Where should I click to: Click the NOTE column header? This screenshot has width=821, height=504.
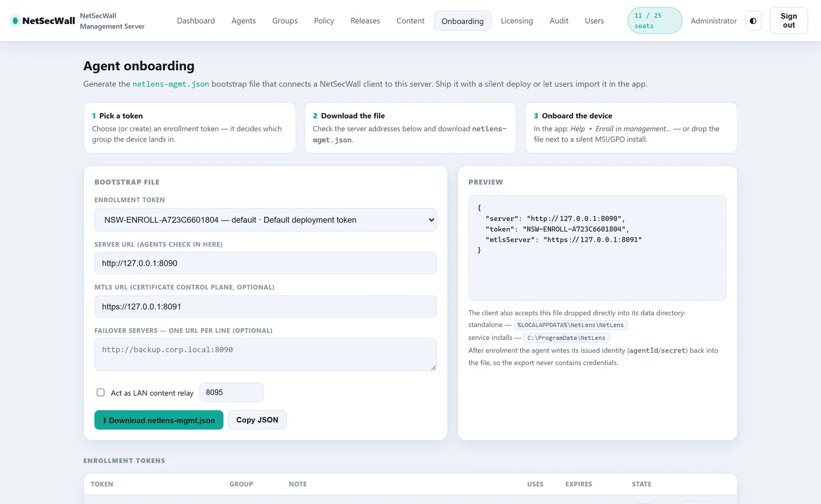pyautogui.click(x=298, y=484)
